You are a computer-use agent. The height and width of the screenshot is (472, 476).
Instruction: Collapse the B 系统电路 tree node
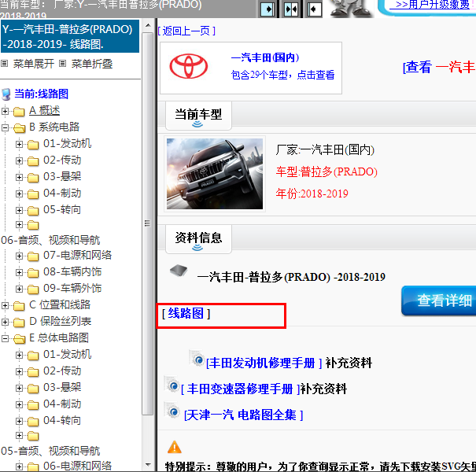5,127
